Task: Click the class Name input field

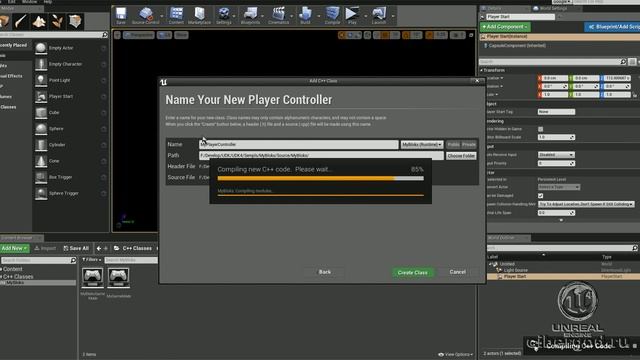Action: click(298, 144)
